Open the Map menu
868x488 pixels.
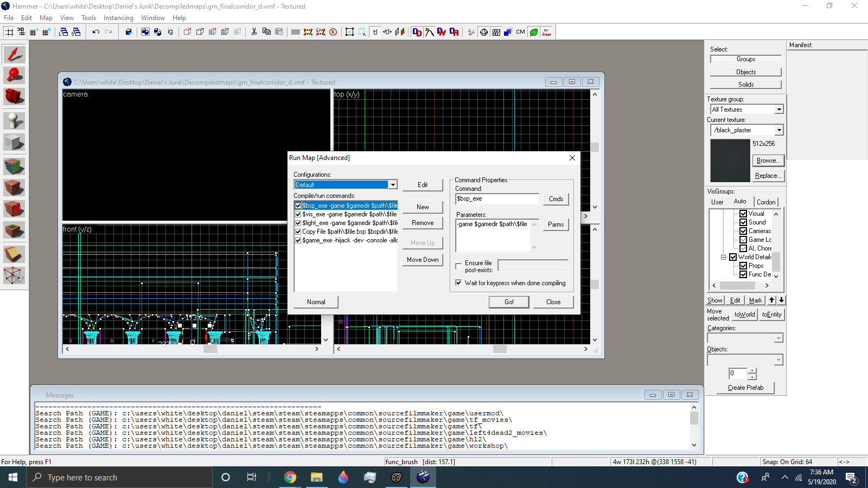click(46, 18)
